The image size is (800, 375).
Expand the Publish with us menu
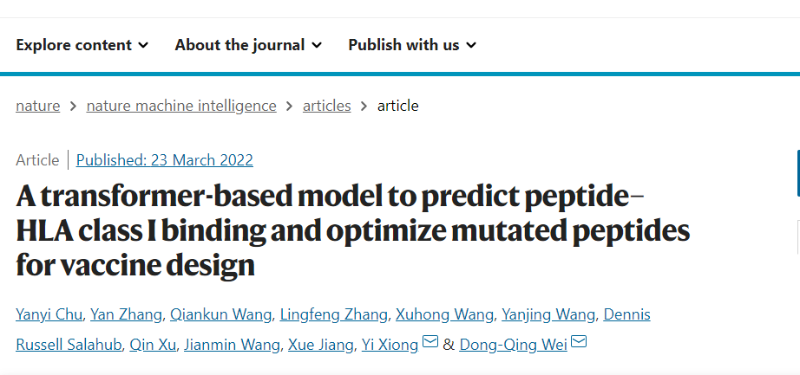click(x=412, y=45)
